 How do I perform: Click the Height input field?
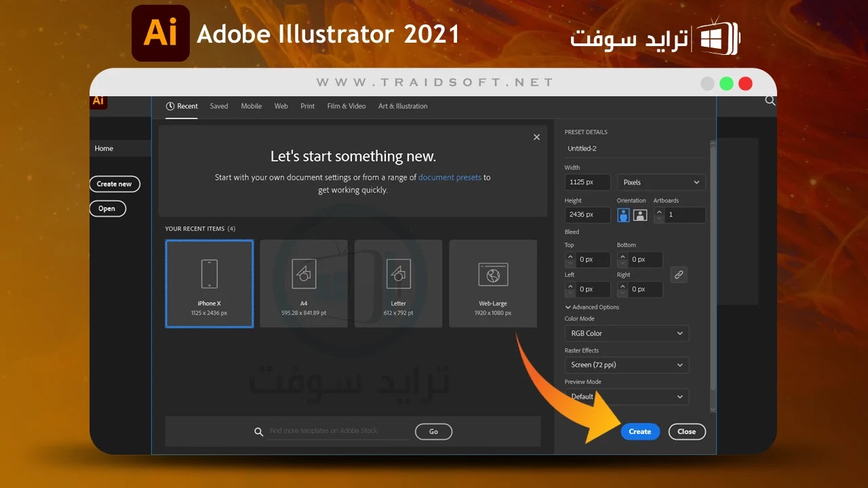(587, 215)
